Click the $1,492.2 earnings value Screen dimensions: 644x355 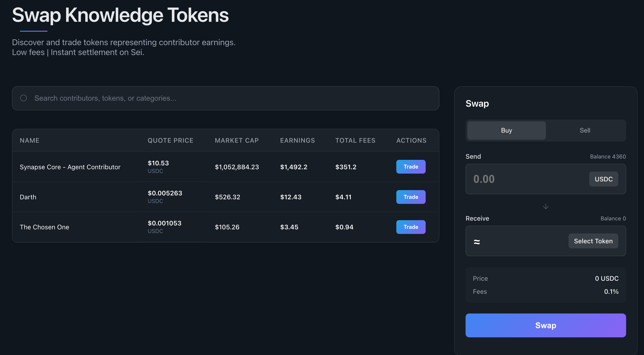click(294, 167)
